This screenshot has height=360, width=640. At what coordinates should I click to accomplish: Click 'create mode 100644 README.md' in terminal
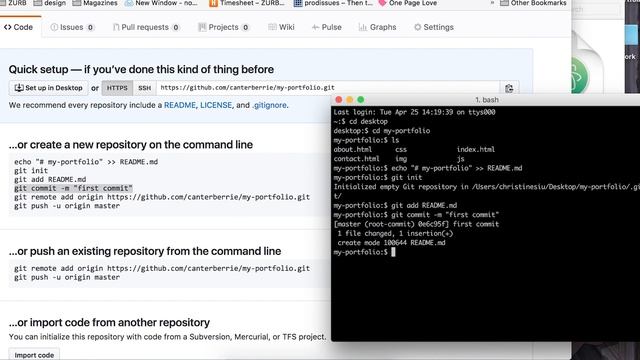[x=391, y=243]
